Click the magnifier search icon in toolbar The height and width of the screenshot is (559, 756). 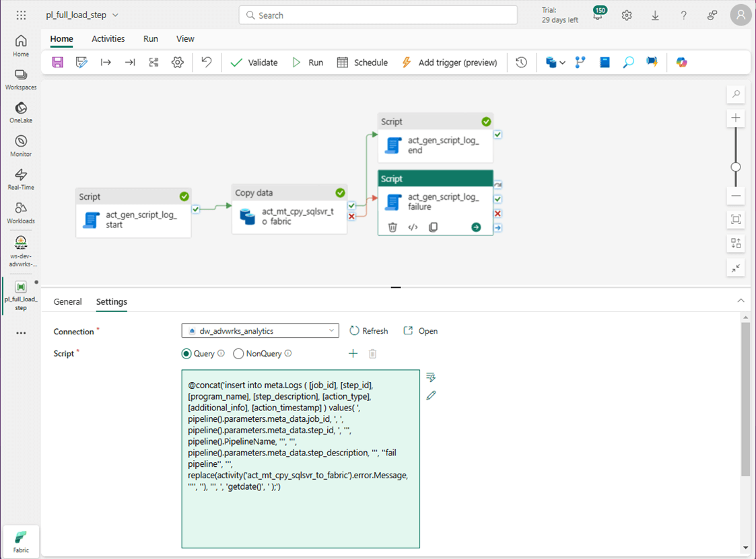tap(628, 62)
